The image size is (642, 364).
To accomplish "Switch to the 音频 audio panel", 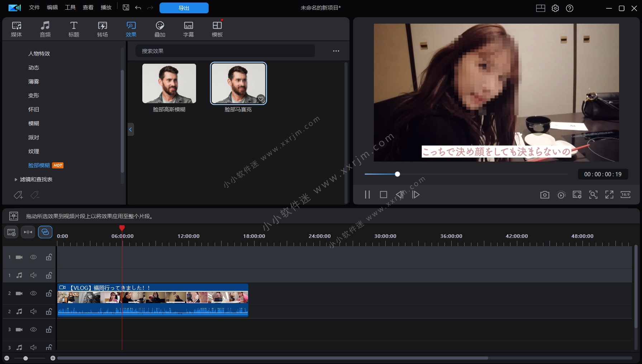I will click(45, 29).
